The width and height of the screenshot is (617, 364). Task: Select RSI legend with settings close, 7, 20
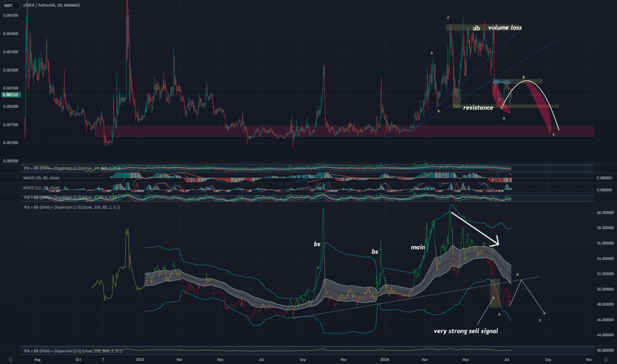click(x=70, y=197)
